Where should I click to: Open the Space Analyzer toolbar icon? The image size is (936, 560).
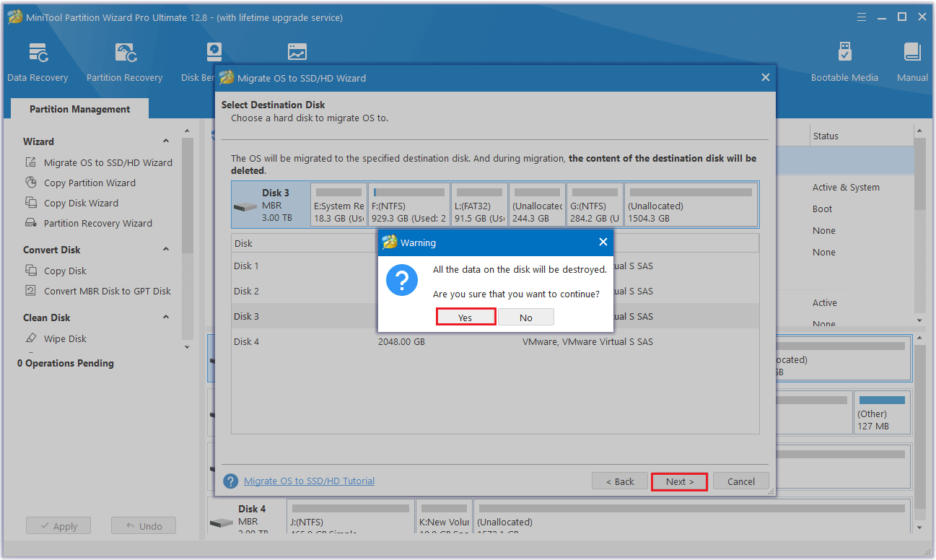click(x=297, y=53)
